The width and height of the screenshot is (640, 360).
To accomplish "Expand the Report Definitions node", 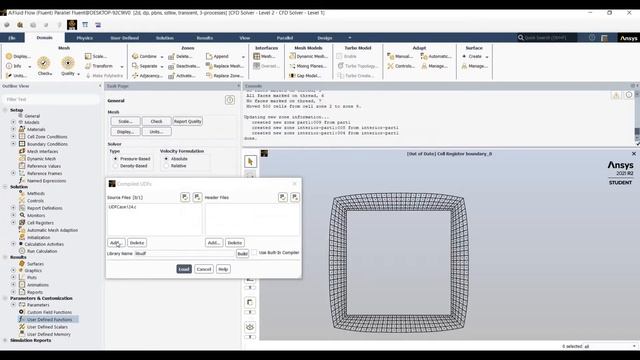I will tap(13, 208).
